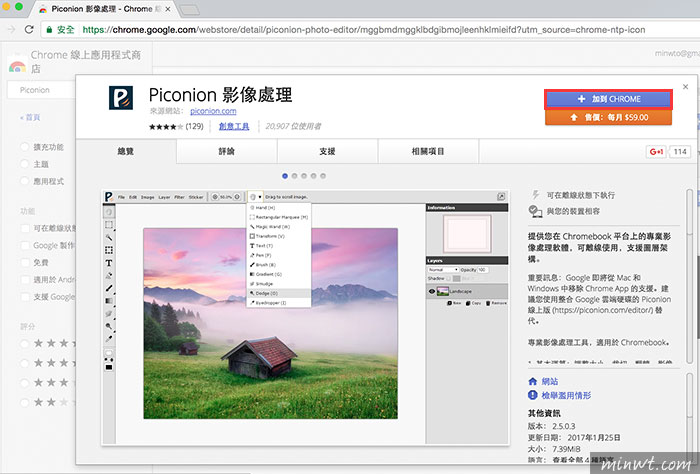Open the 網站 link

coord(550,381)
